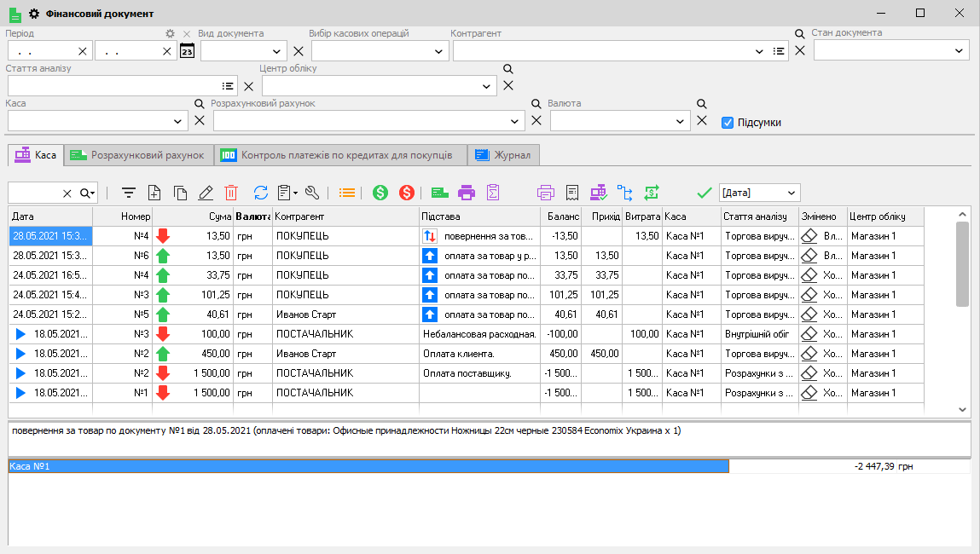
Task: Click the table vertical scrollbar thumb
Action: pos(962,265)
